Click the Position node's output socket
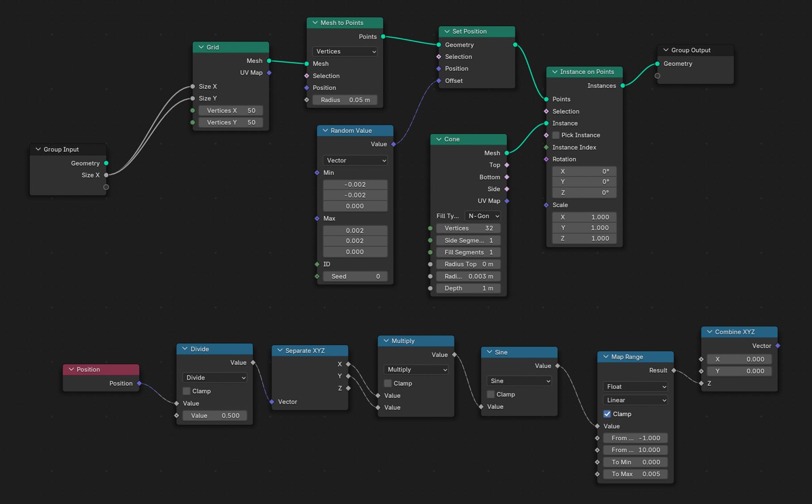The width and height of the screenshot is (812, 504). tap(139, 383)
